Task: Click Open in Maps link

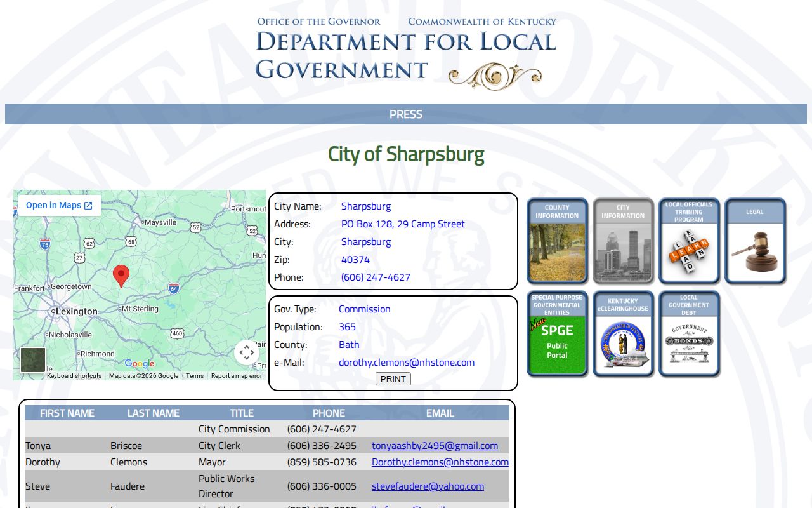Action: coord(59,205)
